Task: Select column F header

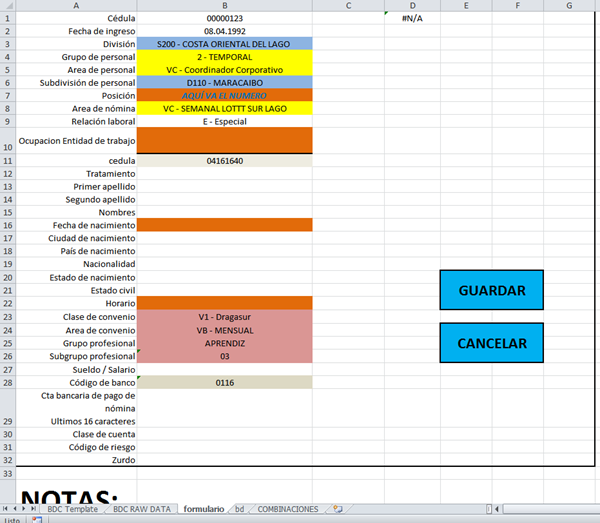Action: pos(517,5)
